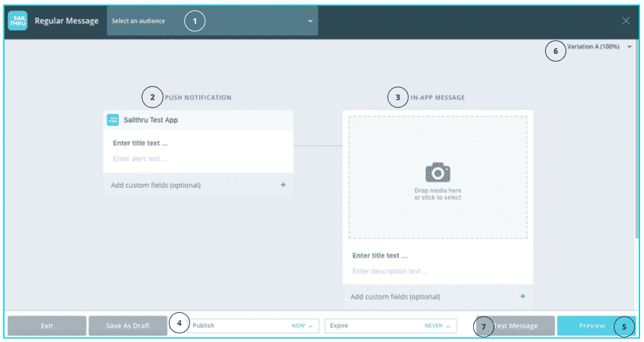The width and height of the screenshot is (644, 342).
Task: Click plus icon under in-app message
Action: pyautogui.click(x=522, y=297)
